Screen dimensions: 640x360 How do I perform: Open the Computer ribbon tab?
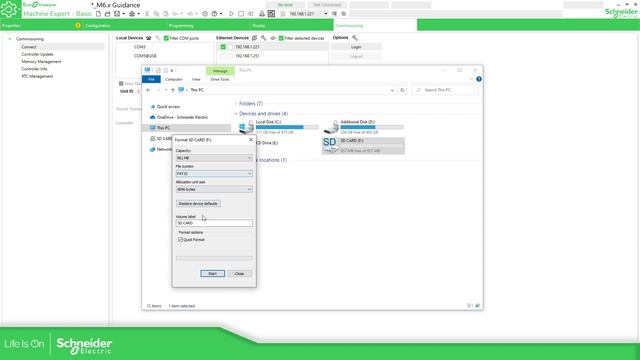pyautogui.click(x=174, y=79)
